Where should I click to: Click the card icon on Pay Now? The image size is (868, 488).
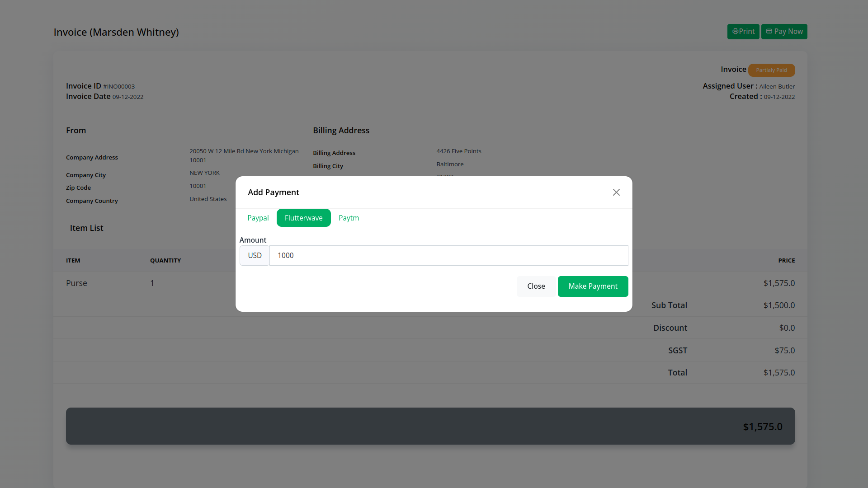(769, 31)
